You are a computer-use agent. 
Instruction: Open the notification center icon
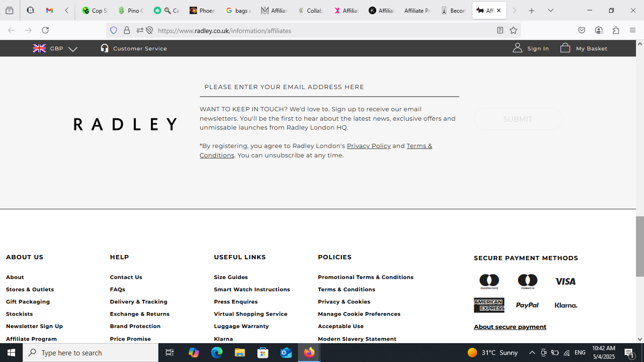tap(629, 353)
